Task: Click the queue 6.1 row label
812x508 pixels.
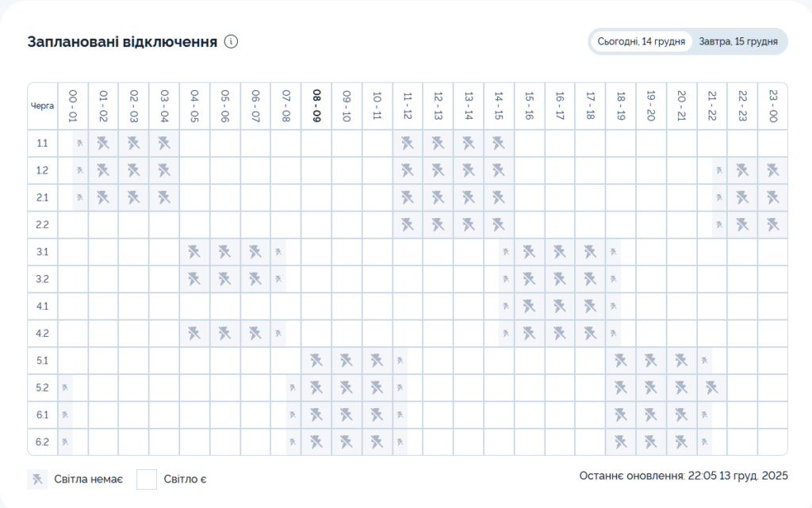Action: [43, 414]
